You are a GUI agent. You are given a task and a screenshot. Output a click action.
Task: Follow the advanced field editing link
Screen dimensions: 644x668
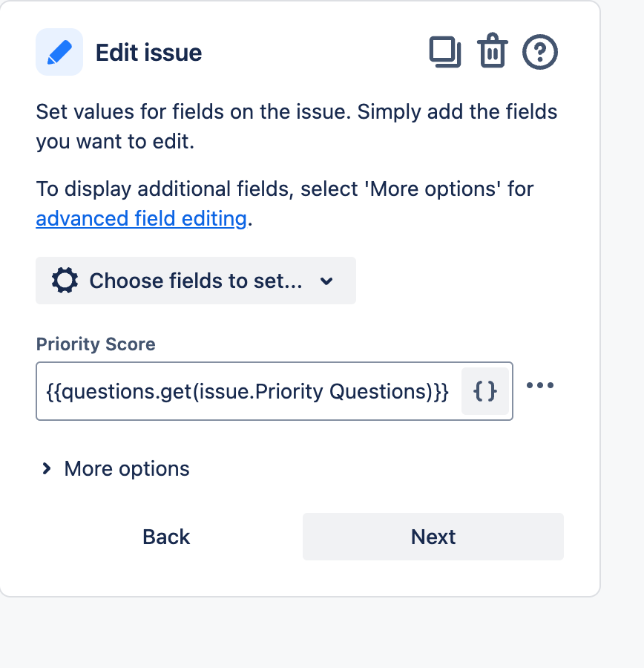click(x=142, y=218)
